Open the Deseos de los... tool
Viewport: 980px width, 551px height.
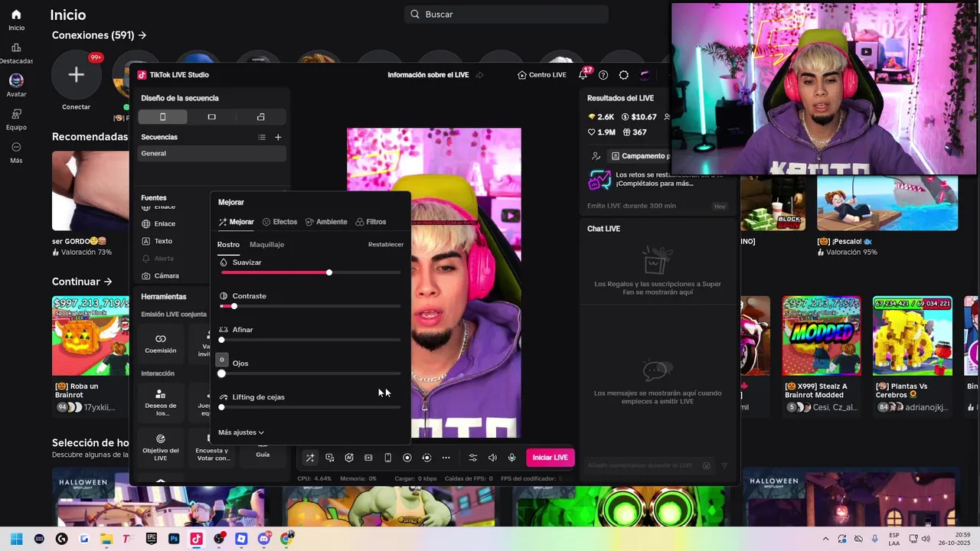[161, 403]
